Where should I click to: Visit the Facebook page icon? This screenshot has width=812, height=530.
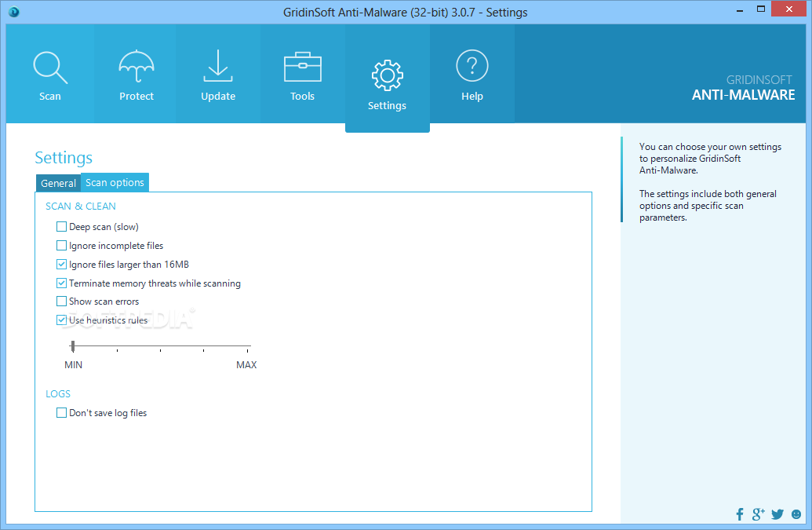point(740,514)
